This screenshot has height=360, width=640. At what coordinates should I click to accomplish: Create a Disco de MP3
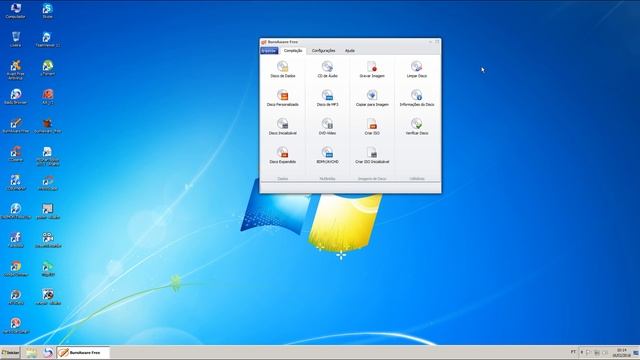[x=327, y=98]
